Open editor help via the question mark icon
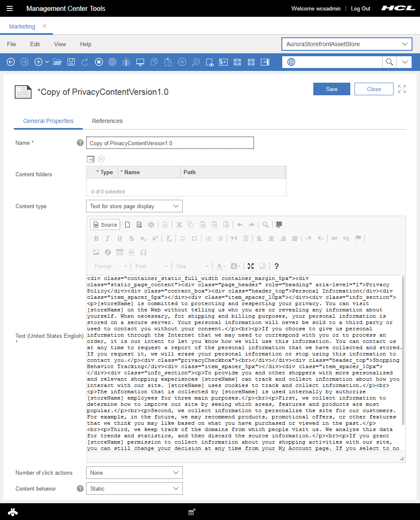This screenshot has height=520, width=420. tap(276, 266)
